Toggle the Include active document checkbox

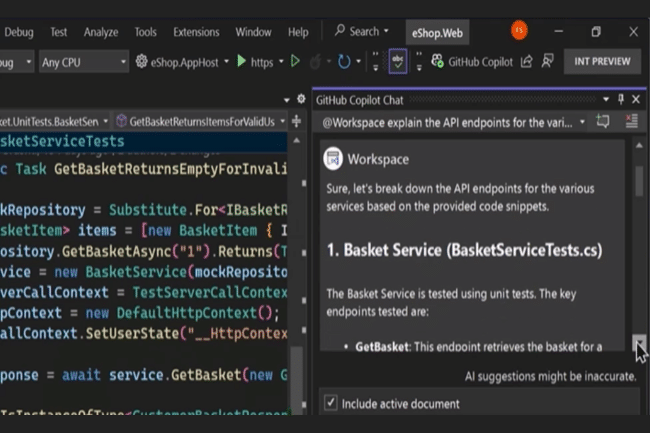pos(330,403)
